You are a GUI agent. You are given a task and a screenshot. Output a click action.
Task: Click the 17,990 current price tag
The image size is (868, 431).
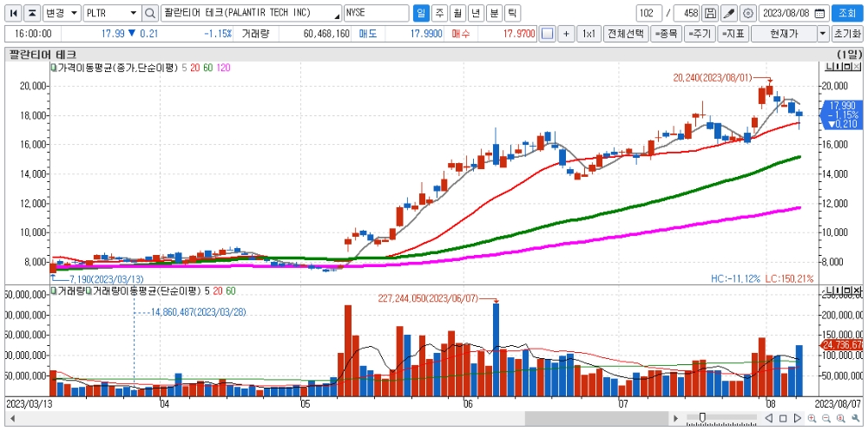pos(842,114)
